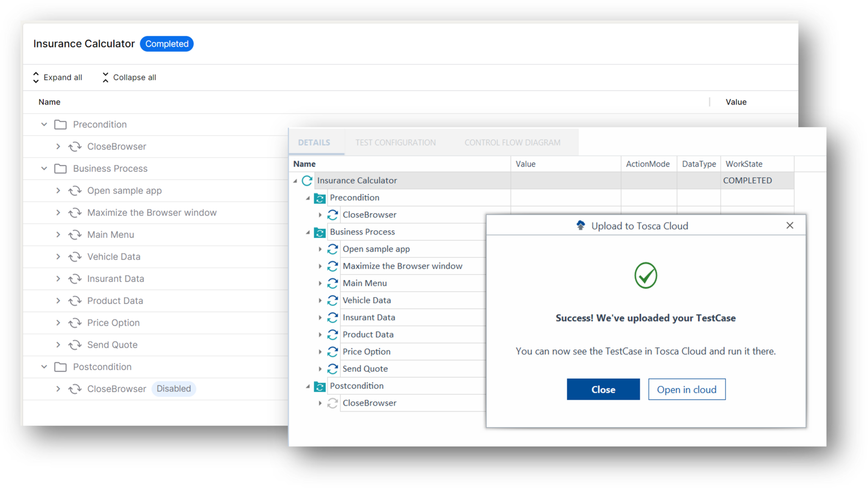Click the blue module icon beside Vehicle Data

(333, 300)
